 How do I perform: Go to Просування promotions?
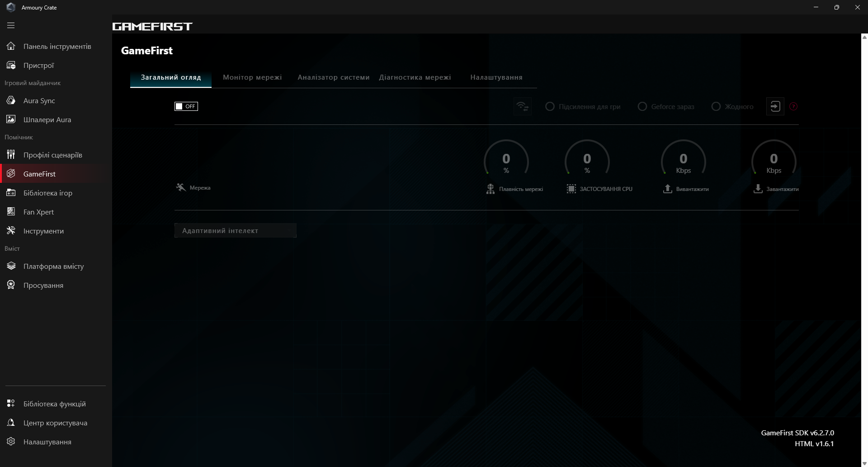[56, 285]
